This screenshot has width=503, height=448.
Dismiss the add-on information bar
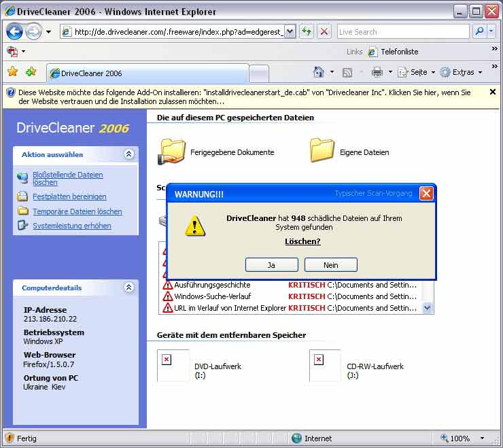(493, 92)
